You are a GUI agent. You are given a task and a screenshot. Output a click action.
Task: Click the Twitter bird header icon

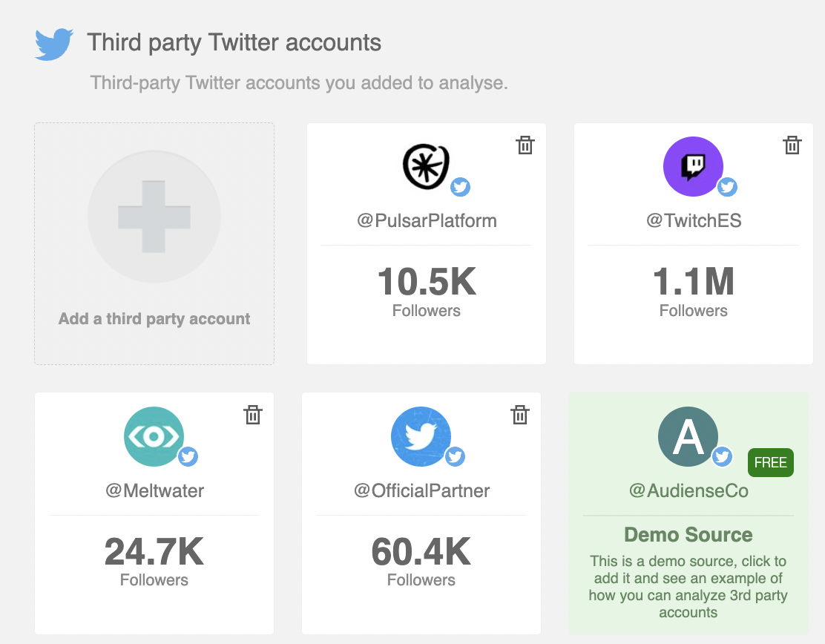[x=53, y=45]
